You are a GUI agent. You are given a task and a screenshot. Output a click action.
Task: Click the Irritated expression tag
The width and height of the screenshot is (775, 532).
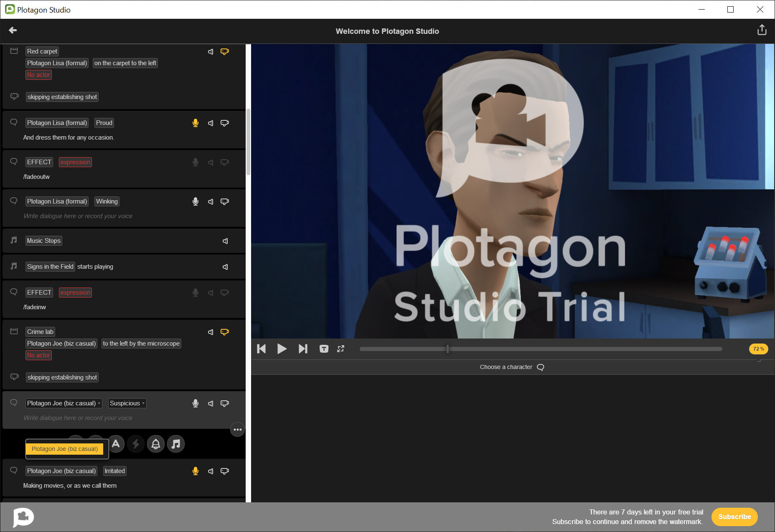(114, 471)
